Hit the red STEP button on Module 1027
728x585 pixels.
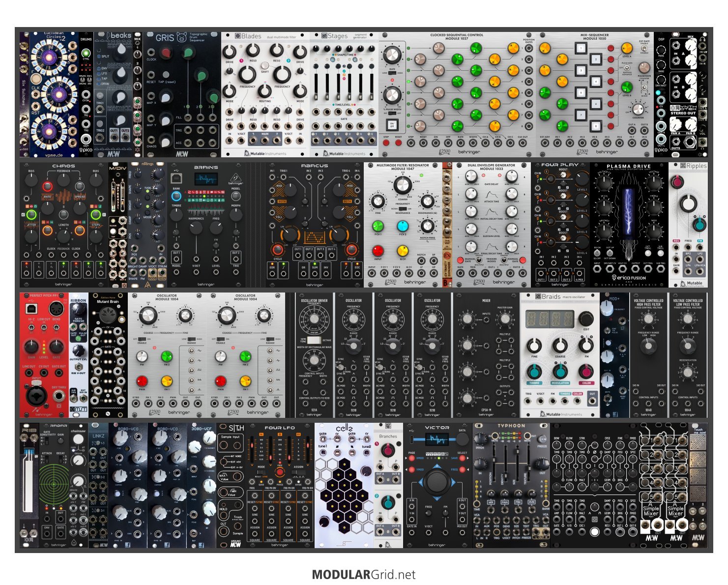386,143
